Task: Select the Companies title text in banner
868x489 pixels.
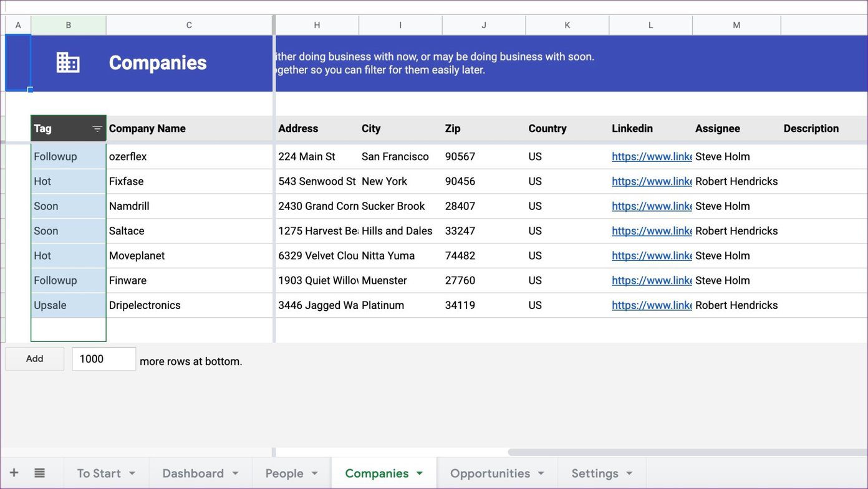Action: [x=158, y=63]
